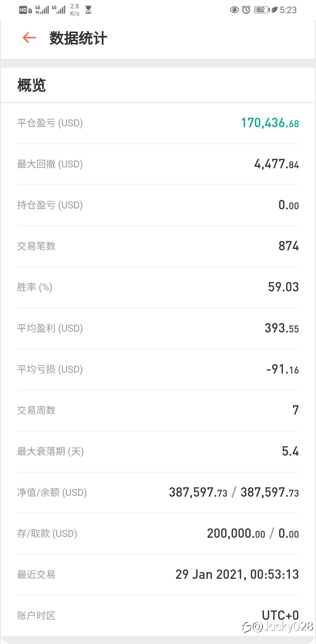Image resolution: width=316 pixels, height=644 pixels.
Task: Tap the 存/取款 deposit amount 200,000.00
Action: click(x=236, y=533)
